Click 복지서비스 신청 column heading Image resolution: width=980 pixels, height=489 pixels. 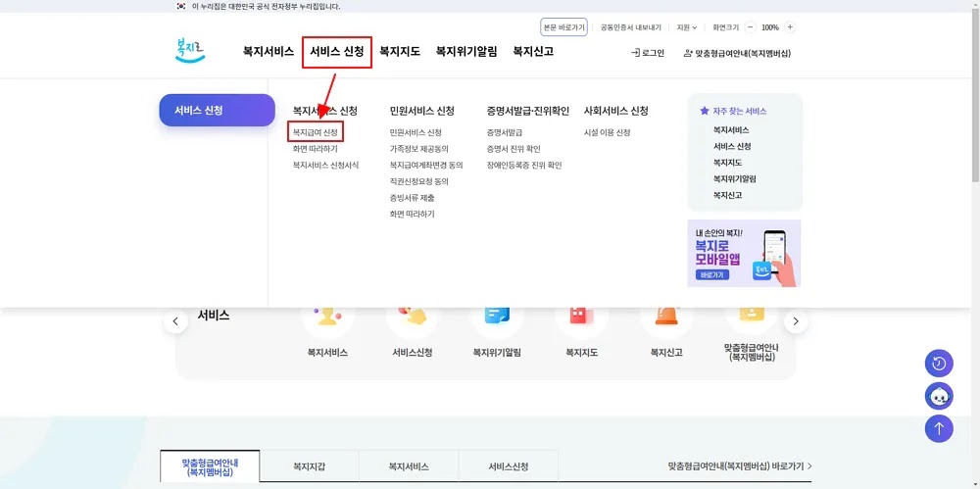[x=325, y=111]
